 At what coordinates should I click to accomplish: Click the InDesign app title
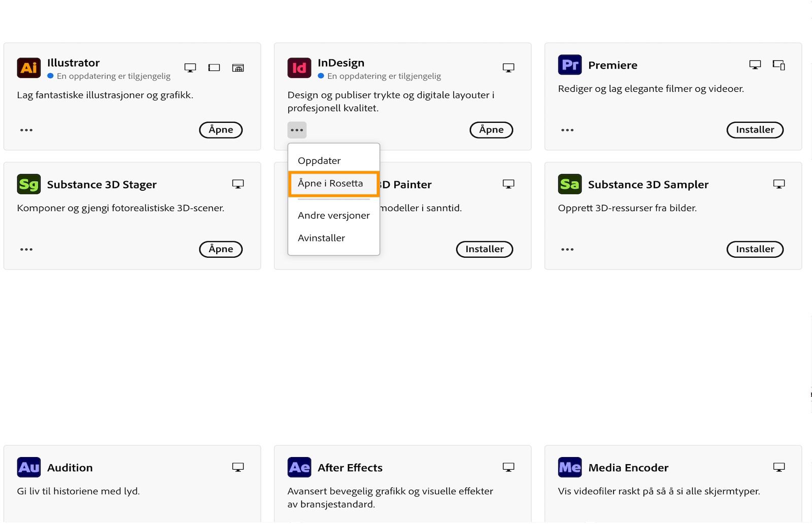coord(341,63)
